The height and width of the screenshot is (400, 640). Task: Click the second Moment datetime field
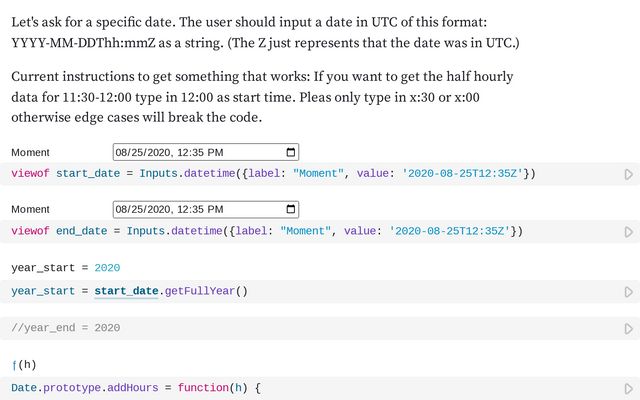pos(206,209)
